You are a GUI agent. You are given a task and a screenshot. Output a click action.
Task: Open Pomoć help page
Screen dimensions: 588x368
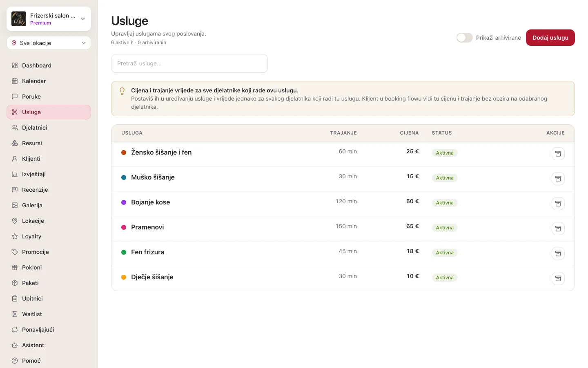49,361
